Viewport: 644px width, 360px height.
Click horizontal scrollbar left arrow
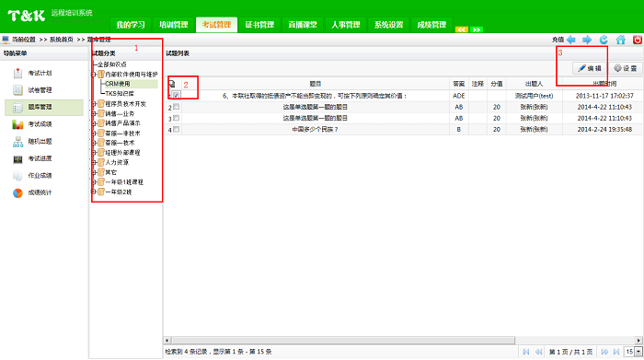tap(167, 341)
